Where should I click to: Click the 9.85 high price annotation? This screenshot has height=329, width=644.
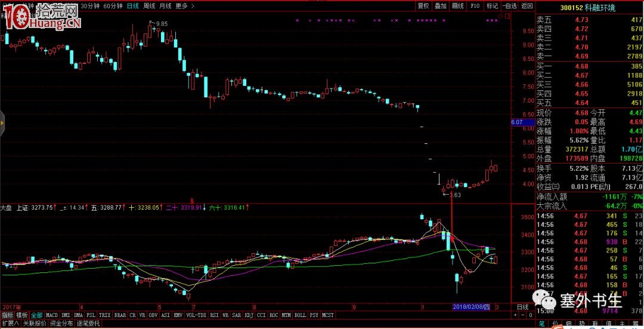pos(162,24)
